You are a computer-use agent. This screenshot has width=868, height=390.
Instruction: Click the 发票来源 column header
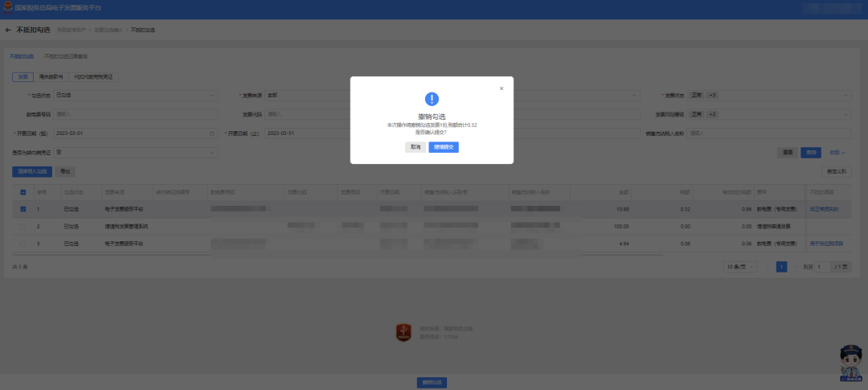[x=114, y=192]
